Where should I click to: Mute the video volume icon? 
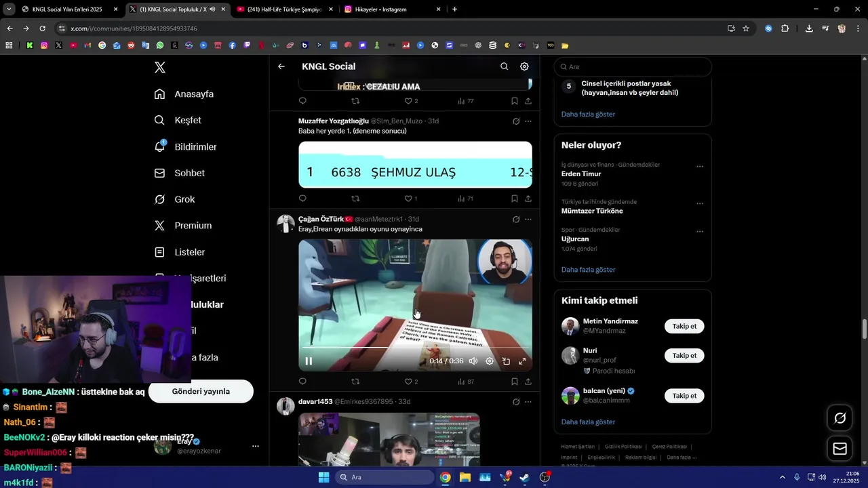473,361
